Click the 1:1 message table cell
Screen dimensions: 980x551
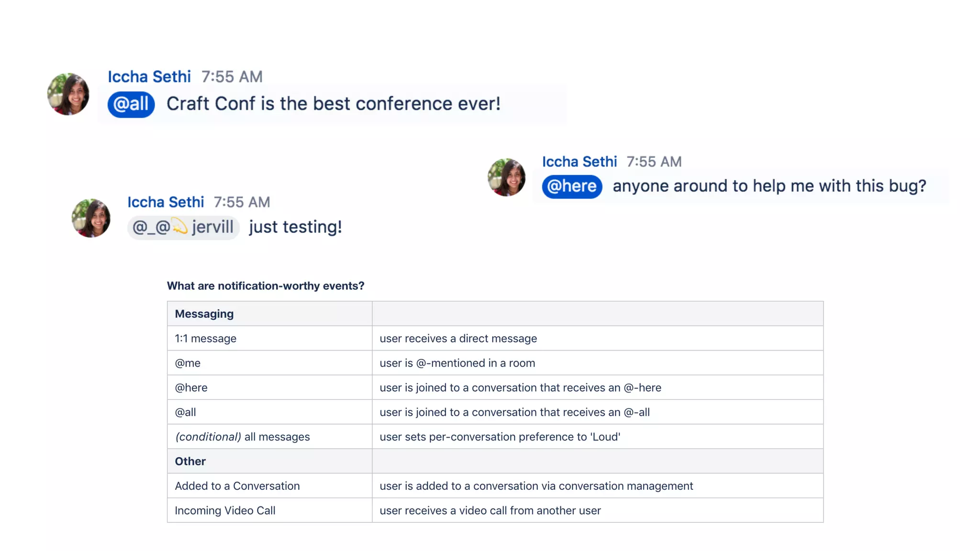206,339
